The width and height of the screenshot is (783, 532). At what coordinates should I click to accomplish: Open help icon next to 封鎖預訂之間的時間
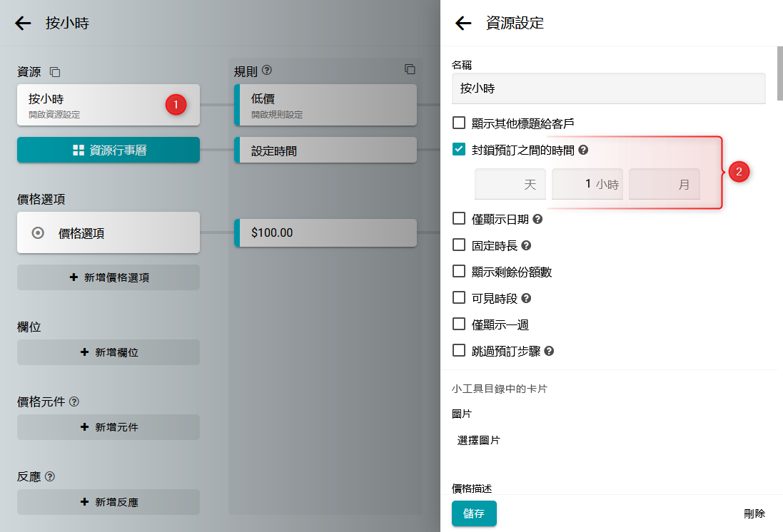tap(583, 150)
